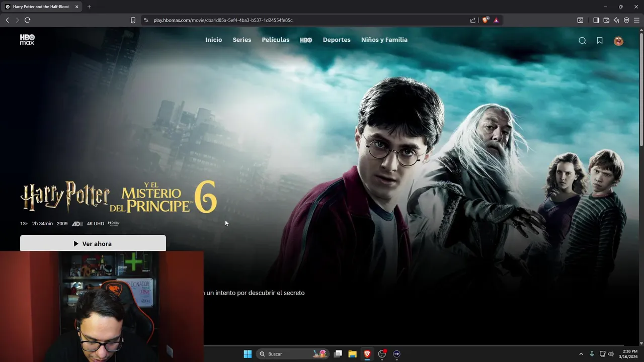The height and width of the screenshot is (362, 644).
Task: Open Brave Shields lion icon
Action: (486, 20)
